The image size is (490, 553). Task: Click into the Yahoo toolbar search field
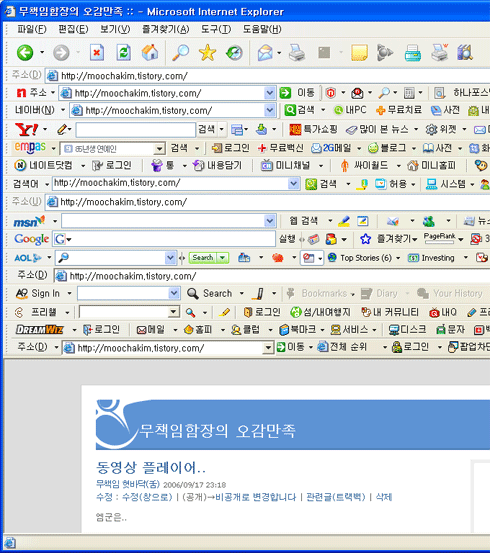[x=135, y=130]
